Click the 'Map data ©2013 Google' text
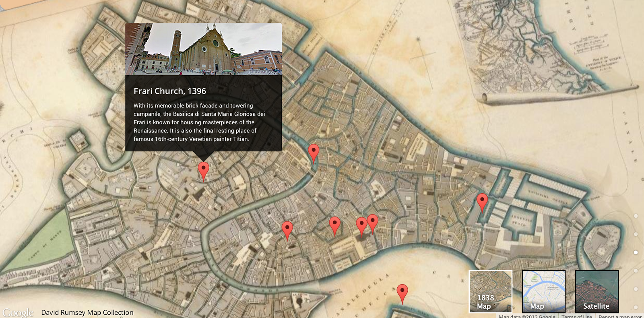The width and height of the screenshot is (644, 318). pos(527,316)
